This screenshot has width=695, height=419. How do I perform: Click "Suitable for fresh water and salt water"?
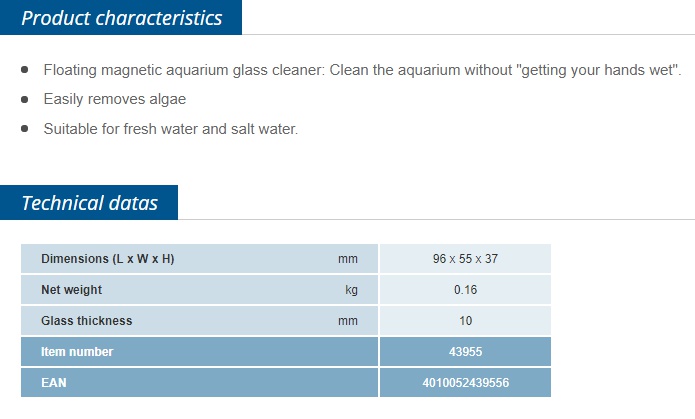click(x=170, y=129)
